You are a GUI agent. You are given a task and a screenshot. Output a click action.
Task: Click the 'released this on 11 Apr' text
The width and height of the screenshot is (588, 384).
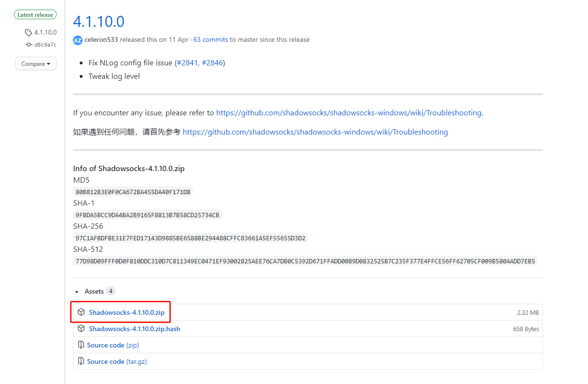coord(154,39)
